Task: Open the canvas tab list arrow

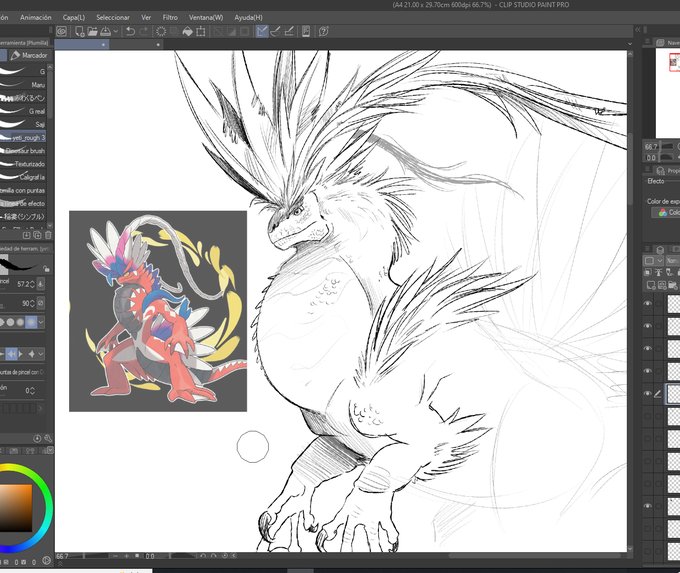Action: 630,44
